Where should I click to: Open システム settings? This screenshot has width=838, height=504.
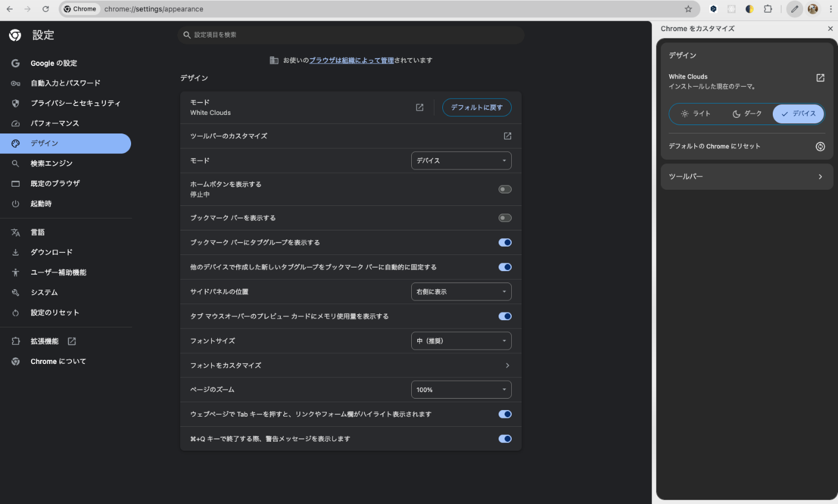click(65, 293)
